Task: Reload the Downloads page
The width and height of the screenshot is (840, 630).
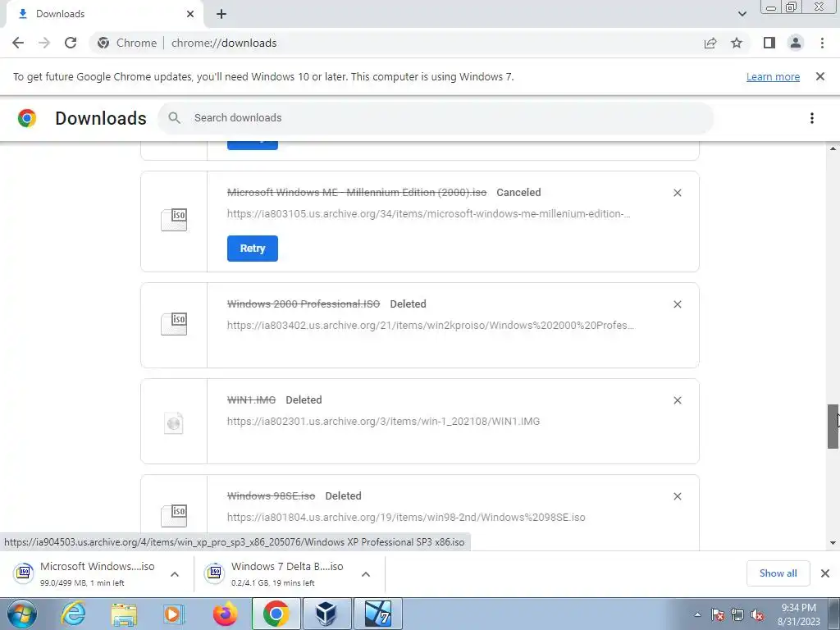Action: [71, 43]
